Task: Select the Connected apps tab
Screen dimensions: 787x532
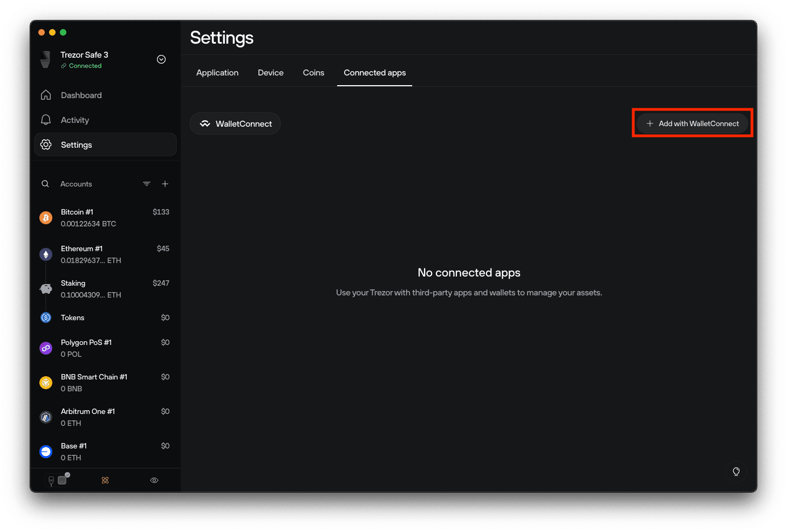Action: 375,73
